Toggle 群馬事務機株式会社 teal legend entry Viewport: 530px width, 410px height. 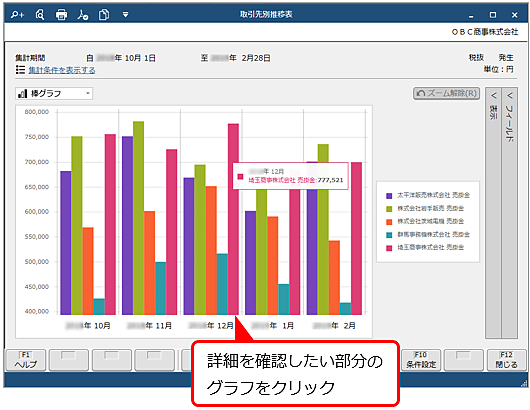click(428, 235)
